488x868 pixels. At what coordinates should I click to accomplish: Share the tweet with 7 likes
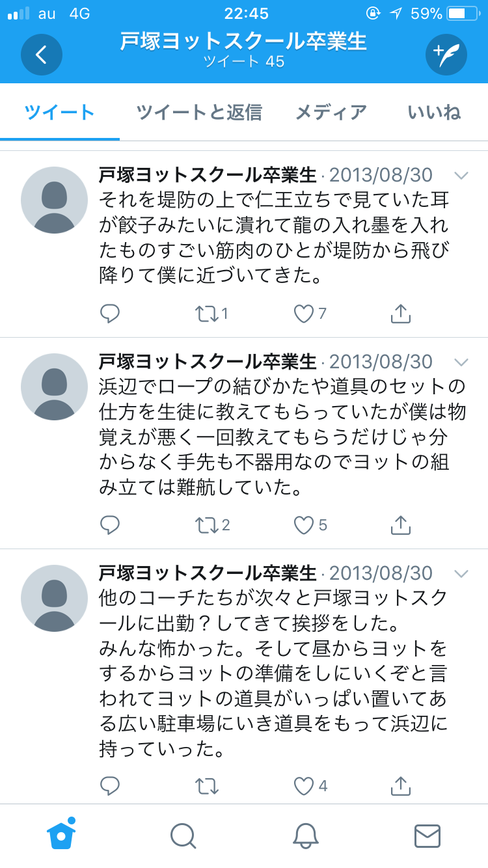coord(401,314)
